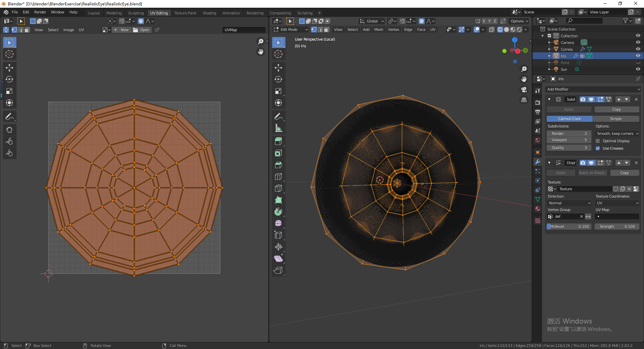Select the Grab tool in UV editor

click(x=9, y=130)
